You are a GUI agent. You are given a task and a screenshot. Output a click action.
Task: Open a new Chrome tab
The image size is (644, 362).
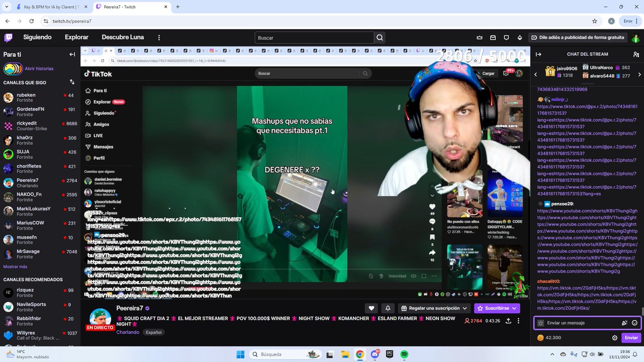[x=178, y=7]
